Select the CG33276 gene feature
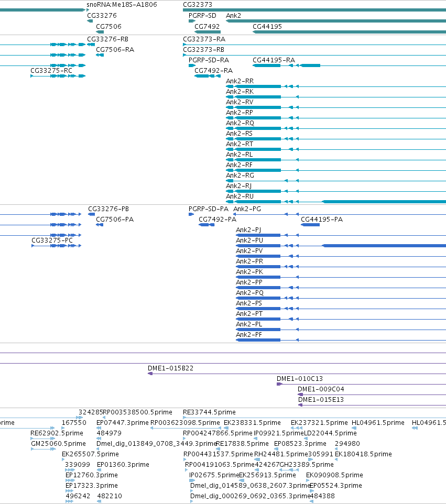The image size is (446, 504). [90, 21]
